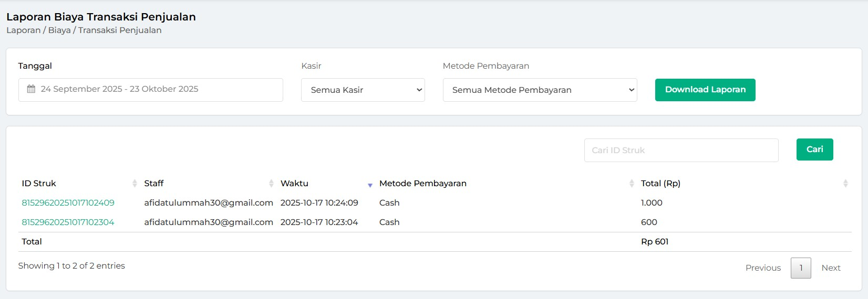Click the calendar icon in date field
The height and width of the screenshot is (299, 868).
click(x=31, y=89)
